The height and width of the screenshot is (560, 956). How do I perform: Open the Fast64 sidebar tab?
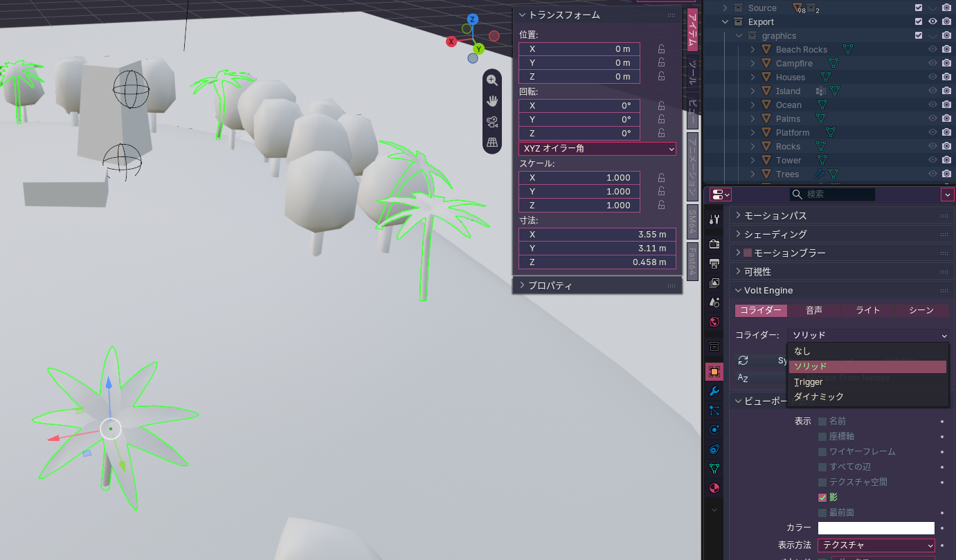(x=692, y=262)
